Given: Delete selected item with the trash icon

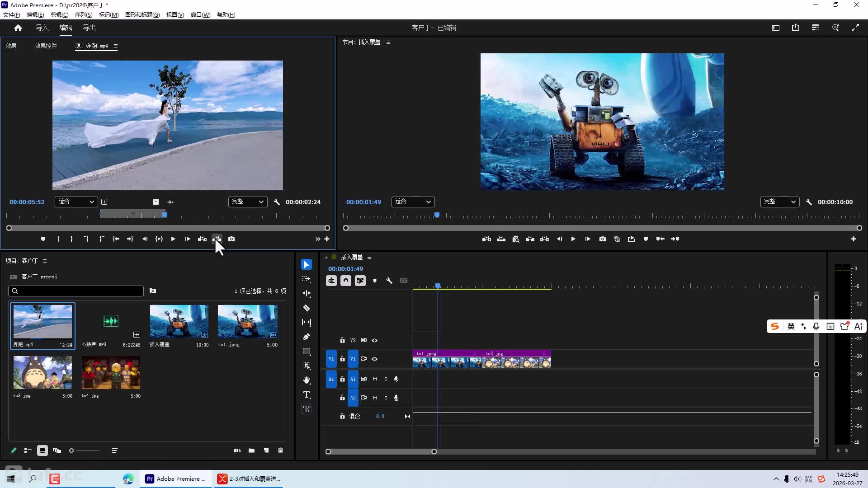Looking at the screenshot, I should click(x=280, y=450).
